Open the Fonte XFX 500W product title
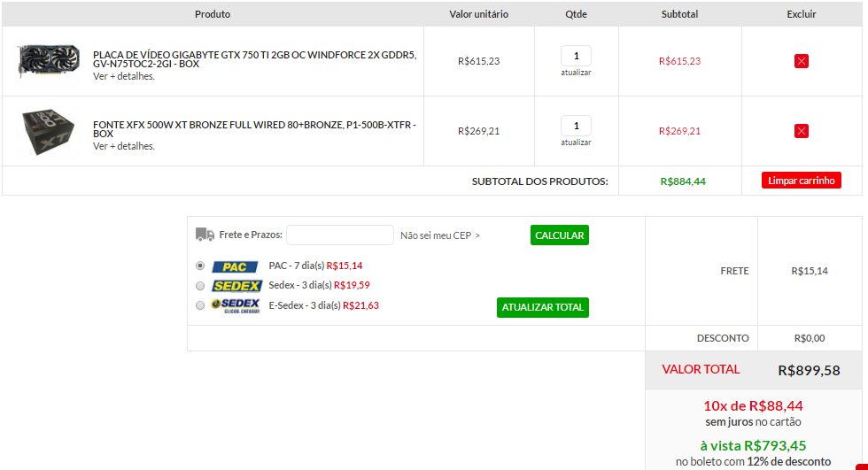The height and width of the screenshot is (470, 868). point(255,129)
